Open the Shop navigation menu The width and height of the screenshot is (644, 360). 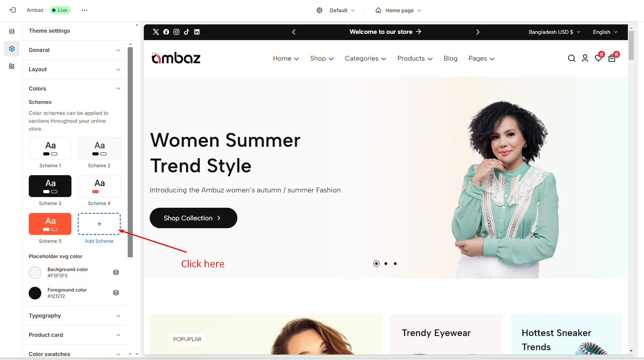pos(322,58)
